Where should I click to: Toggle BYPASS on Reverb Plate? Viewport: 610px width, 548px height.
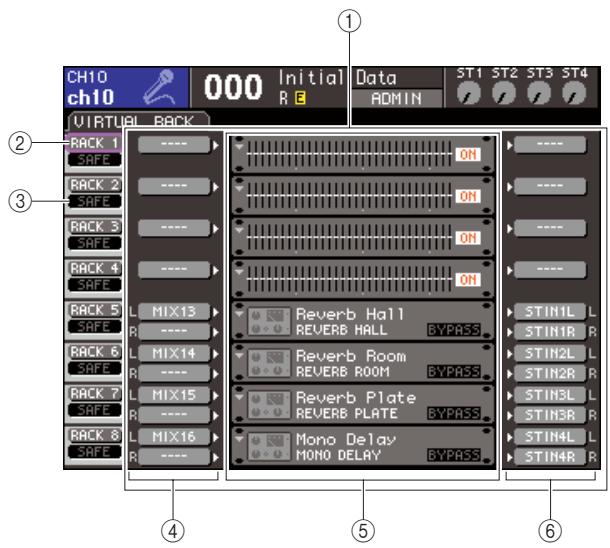click(x=454, y=413)
